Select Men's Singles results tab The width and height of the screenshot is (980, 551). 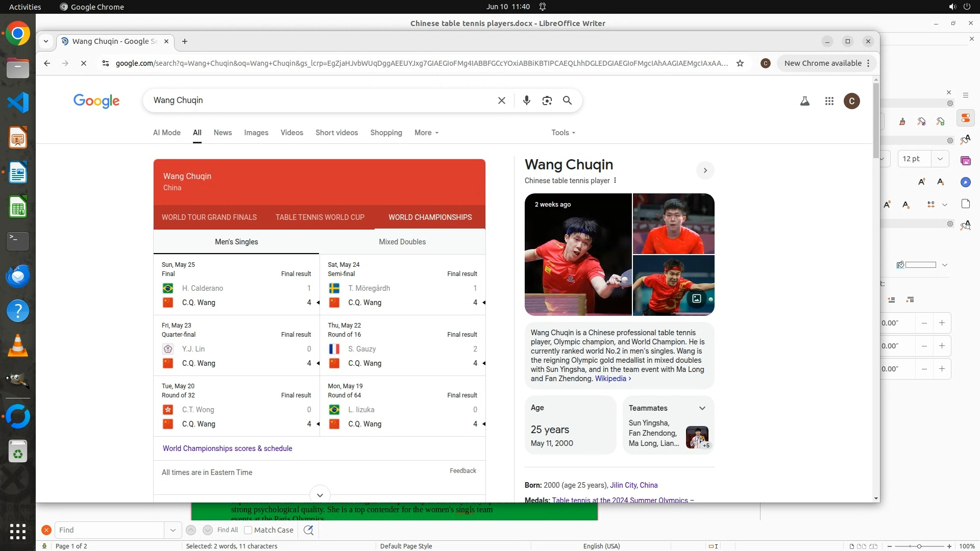tap(236, 242)
